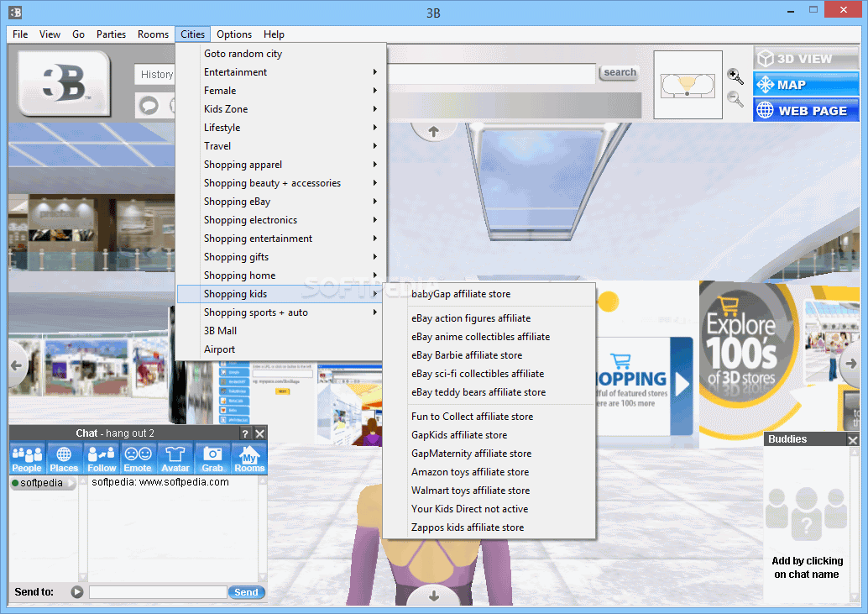
Task: Close the Buddies panel
Action: tap(853, 439)
